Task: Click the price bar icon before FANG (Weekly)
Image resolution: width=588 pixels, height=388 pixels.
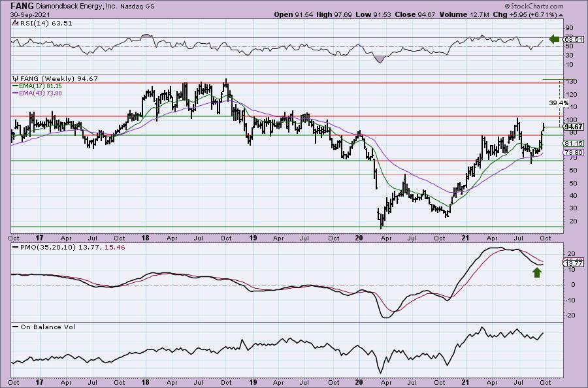Action: pos(16,79)
